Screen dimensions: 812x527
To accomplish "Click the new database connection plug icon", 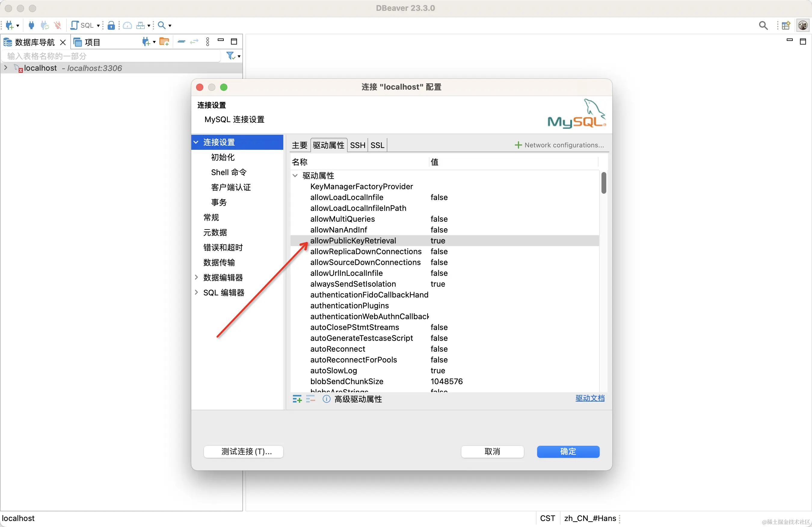I will (x=9, y=25).
